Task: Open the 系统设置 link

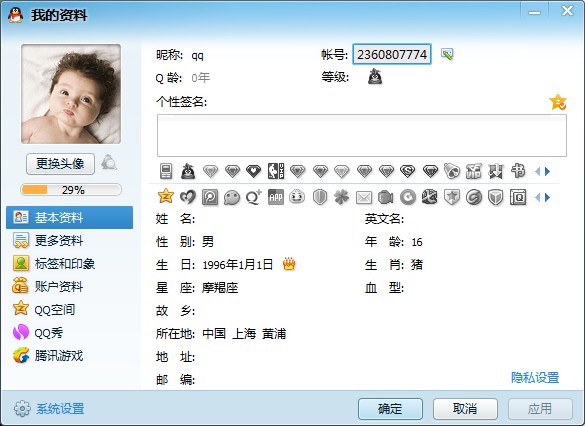Action: pos(60,409)
